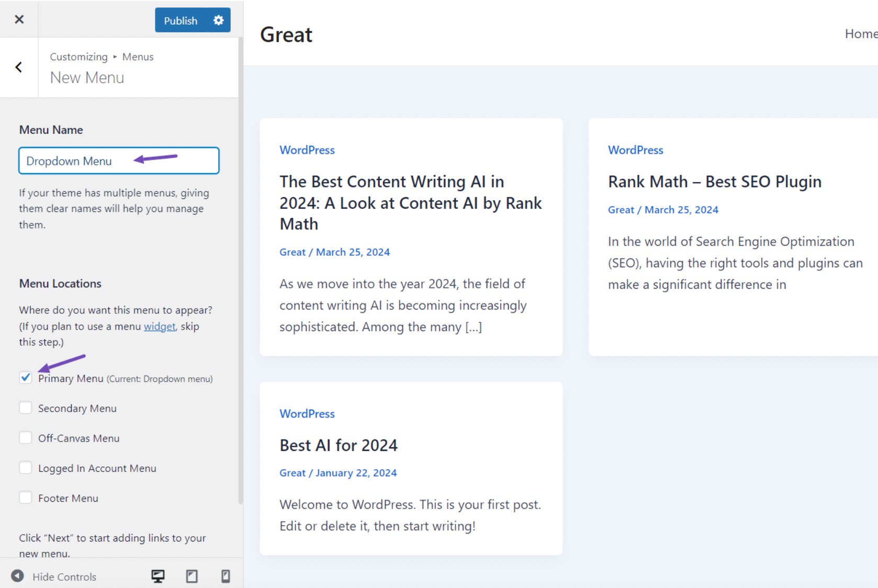Click the 'Customizing ▸ Menus' breadcrumb text
Screen dimensions: 878x588
(102, 56)
